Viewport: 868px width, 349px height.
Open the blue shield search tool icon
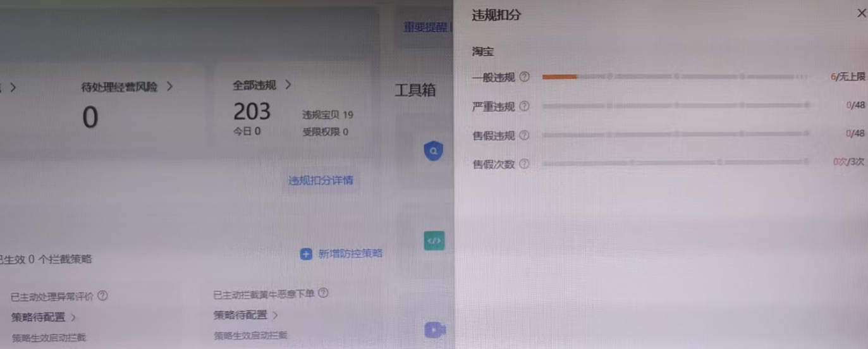[433, 151]
